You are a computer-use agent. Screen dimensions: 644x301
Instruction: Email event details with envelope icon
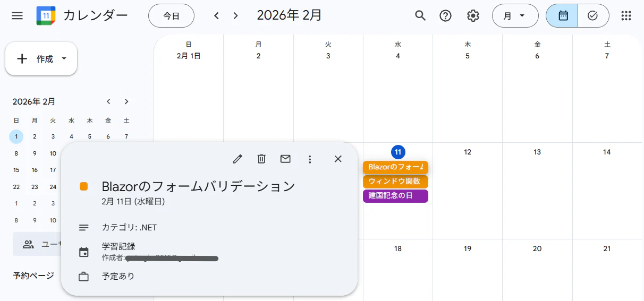pyautogui.click(x=285, y=159)
